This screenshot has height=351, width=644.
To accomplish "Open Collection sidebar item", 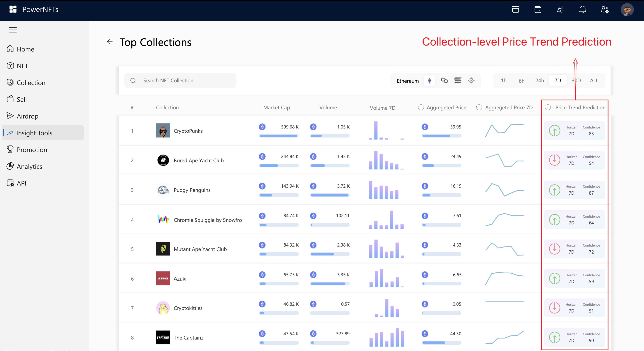I will pyautogui.click(x=43, y=83).
